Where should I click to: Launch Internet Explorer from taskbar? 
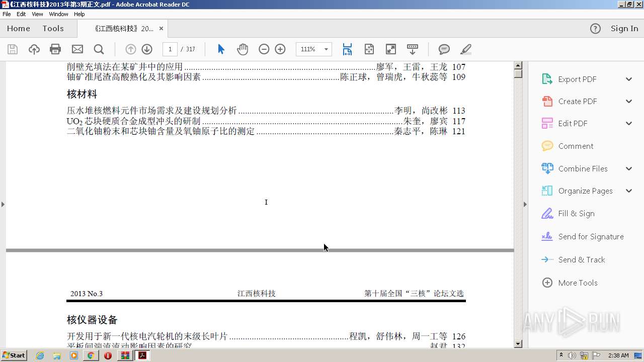click(x=40, y=355)
